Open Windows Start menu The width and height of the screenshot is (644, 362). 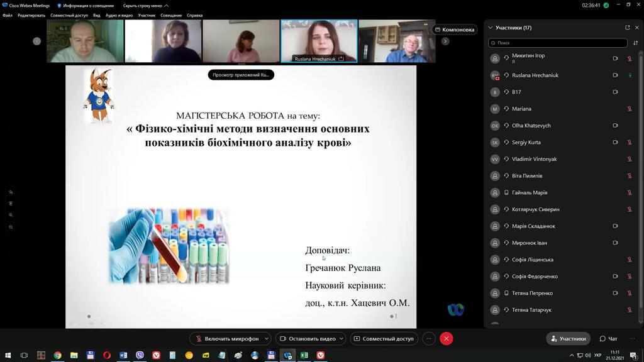click(8, 355)
